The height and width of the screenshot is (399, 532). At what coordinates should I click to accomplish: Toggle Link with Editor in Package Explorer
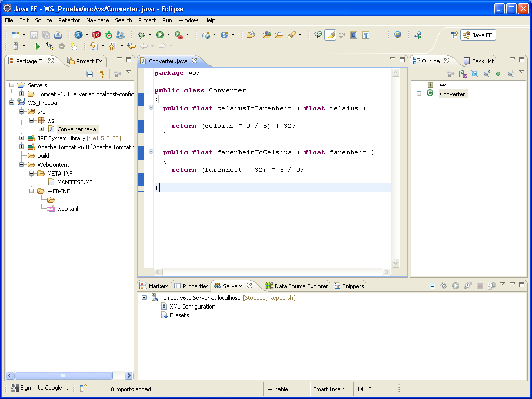(101, 74)
